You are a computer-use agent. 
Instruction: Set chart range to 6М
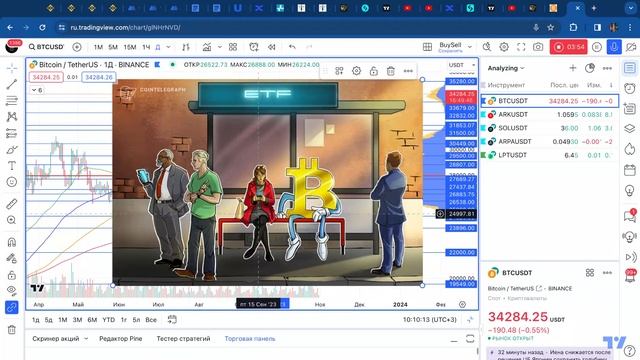[92, 320]
